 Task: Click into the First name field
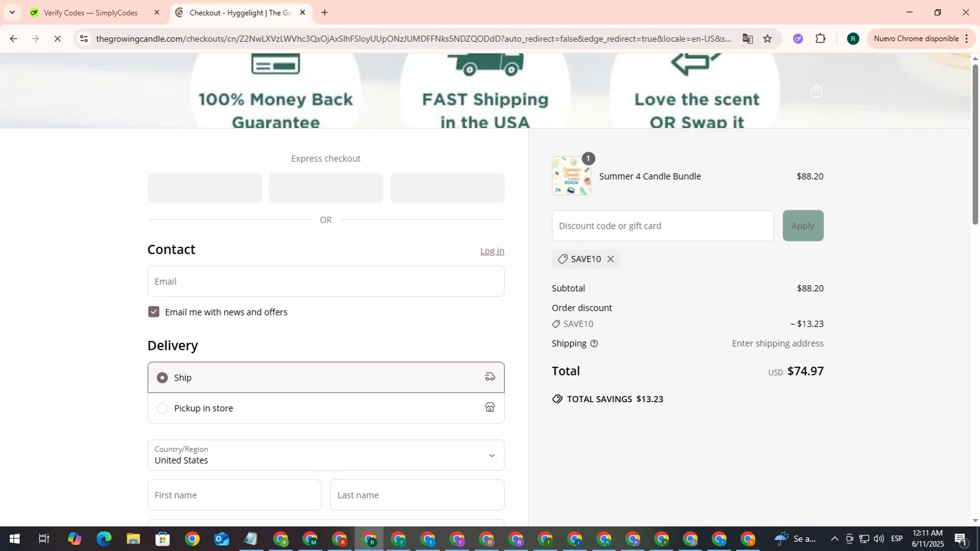pos(235,495)
